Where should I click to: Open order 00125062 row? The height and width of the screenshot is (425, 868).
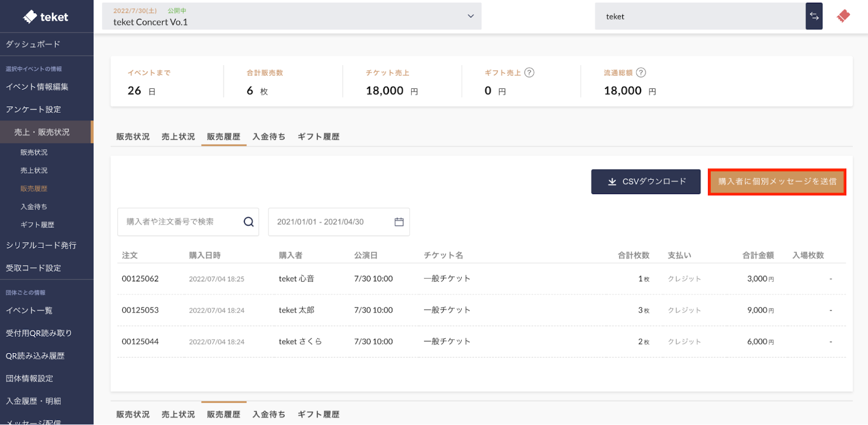point(140,279)
